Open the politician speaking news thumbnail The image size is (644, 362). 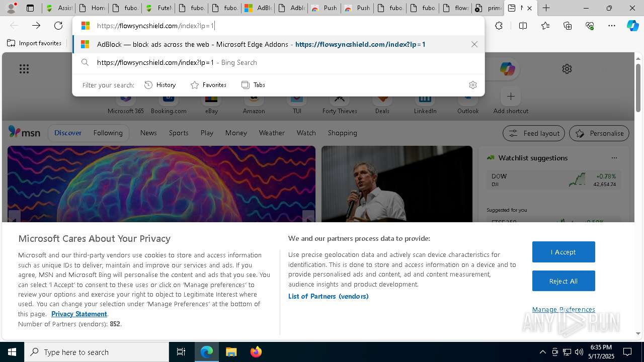tap(397, 184)
